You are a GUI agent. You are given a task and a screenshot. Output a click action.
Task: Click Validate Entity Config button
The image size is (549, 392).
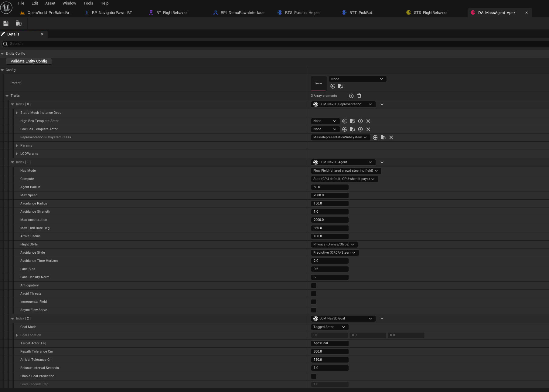click(29, 61)
